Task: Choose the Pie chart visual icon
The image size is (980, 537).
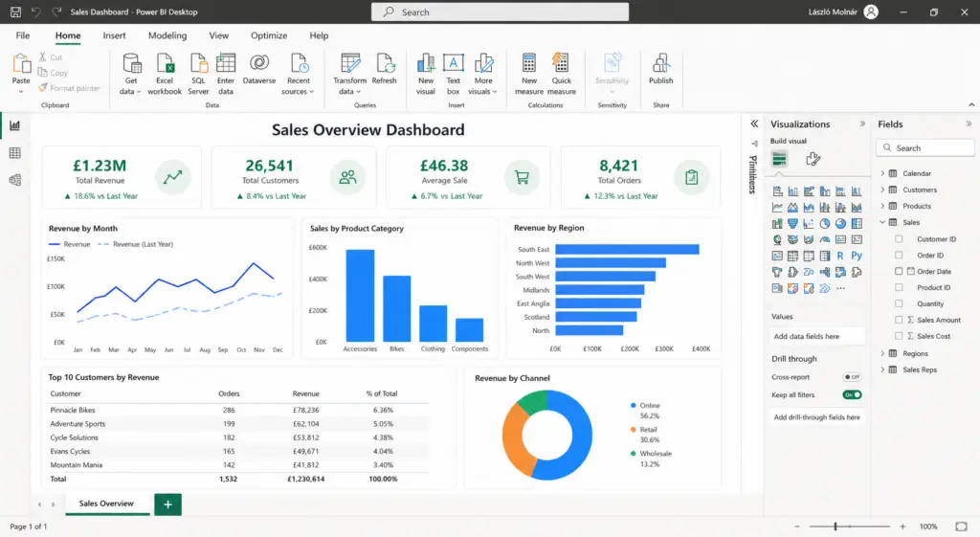Action: 824,223
